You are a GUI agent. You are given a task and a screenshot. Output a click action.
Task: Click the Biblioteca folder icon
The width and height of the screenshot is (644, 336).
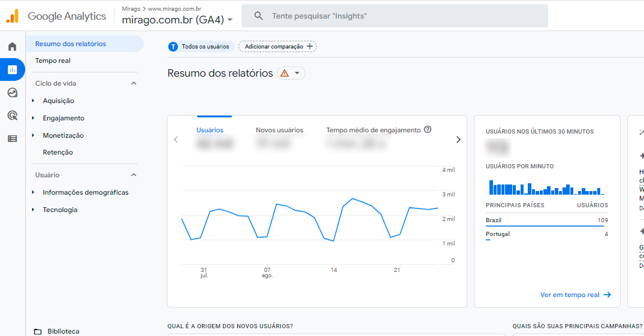tap(38, 331)
